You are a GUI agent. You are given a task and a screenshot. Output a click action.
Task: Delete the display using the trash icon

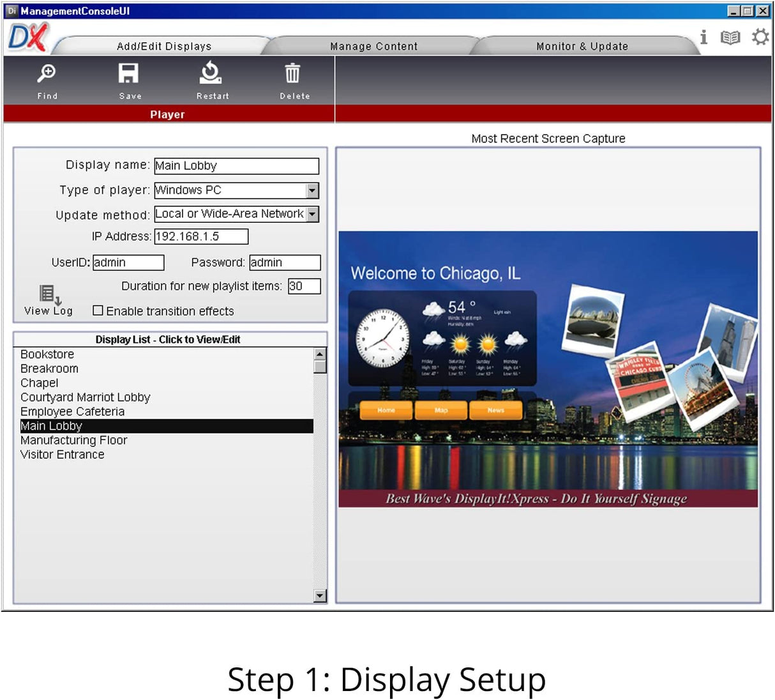click(294, 74)
